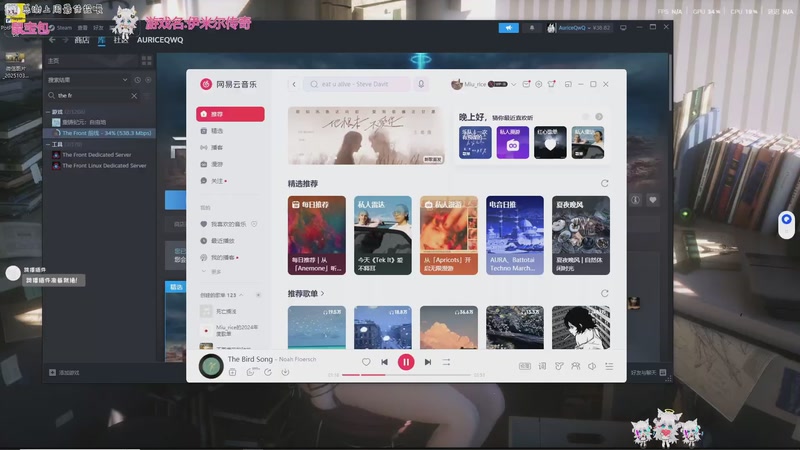Refresh 精选推荐 section
Image resolution: width=800 pixels, height=450 pixels.
pyautogui.click(x=605, y=183)
